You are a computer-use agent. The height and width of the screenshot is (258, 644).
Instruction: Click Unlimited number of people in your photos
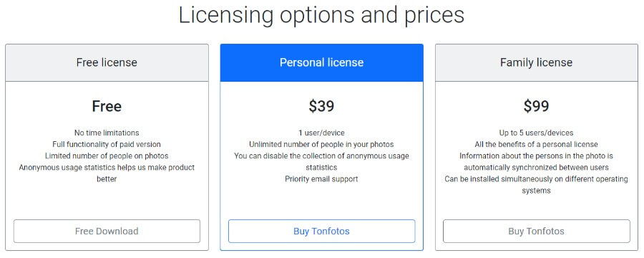point(321,145)
